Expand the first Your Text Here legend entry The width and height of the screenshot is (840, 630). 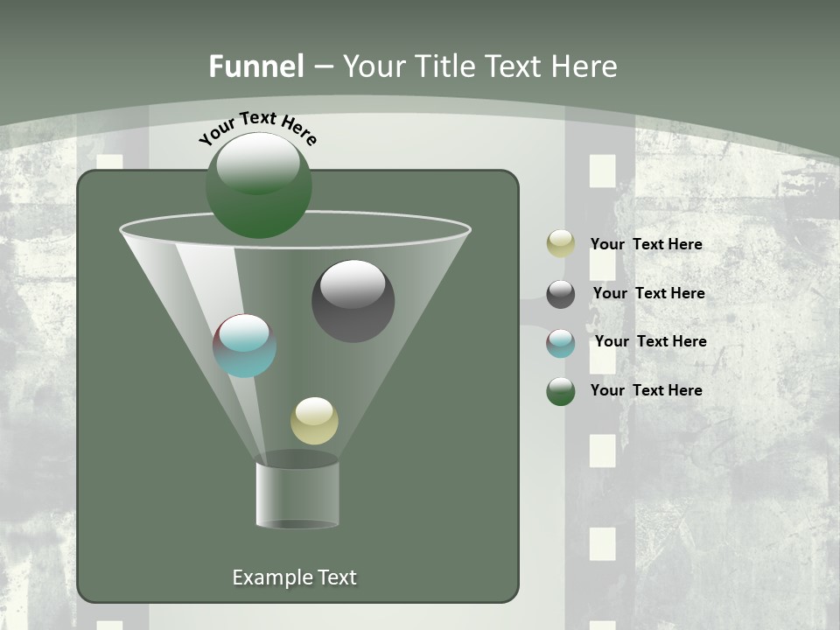tap(646, 245)
